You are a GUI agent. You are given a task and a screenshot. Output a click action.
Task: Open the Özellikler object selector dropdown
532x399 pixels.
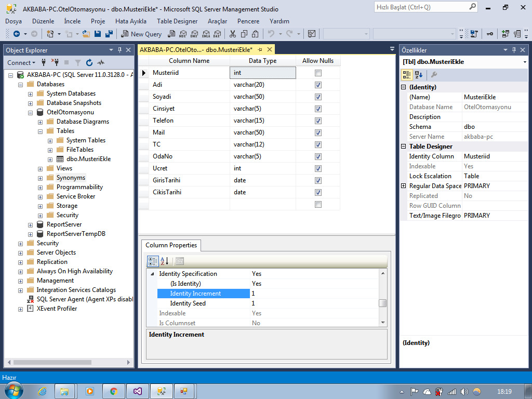click(525, 62)
